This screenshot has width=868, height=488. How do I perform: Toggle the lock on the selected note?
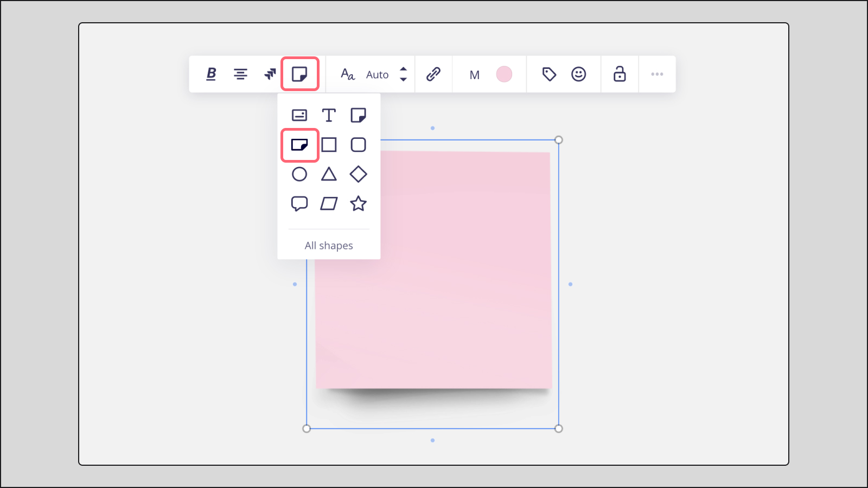point(620,74)
